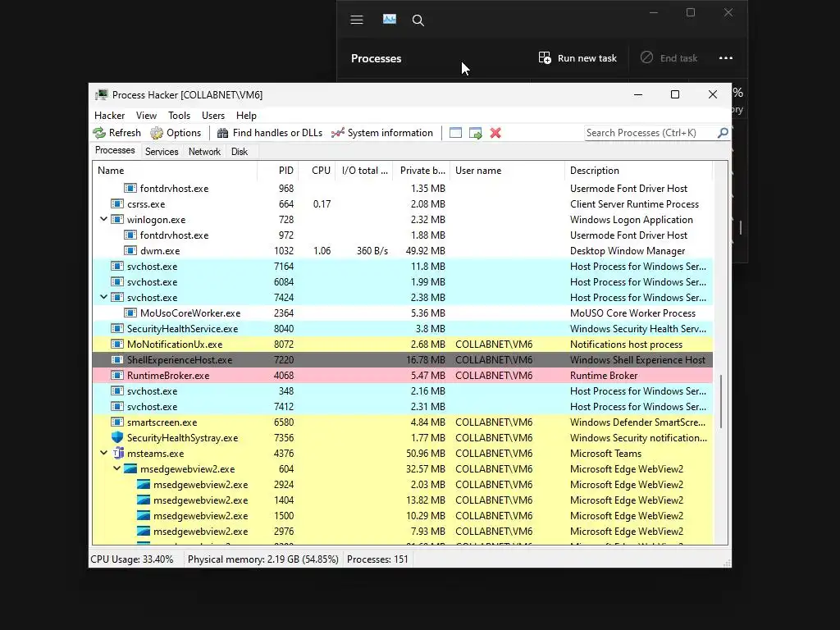Image resolution: width=840 pixels, height=630 pixels.
Task: Click icon of msedgewebview2.exe PID 1404
Action: [x=143, y=500]
